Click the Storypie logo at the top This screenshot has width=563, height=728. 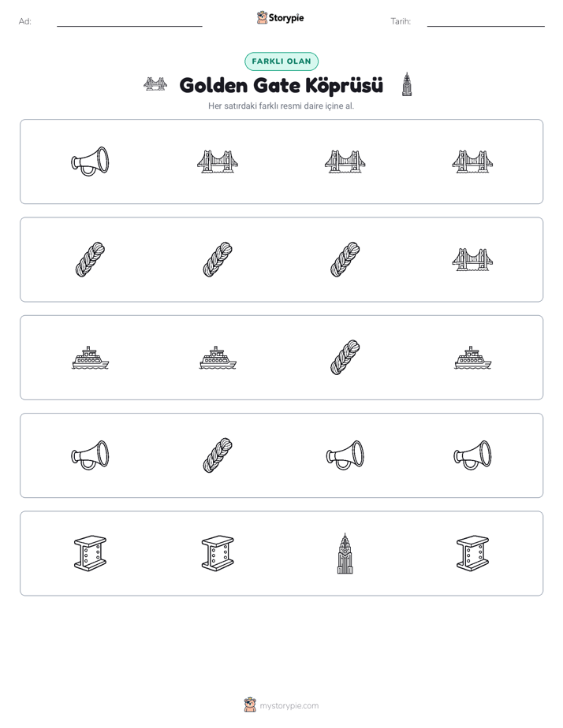(280, 17)
